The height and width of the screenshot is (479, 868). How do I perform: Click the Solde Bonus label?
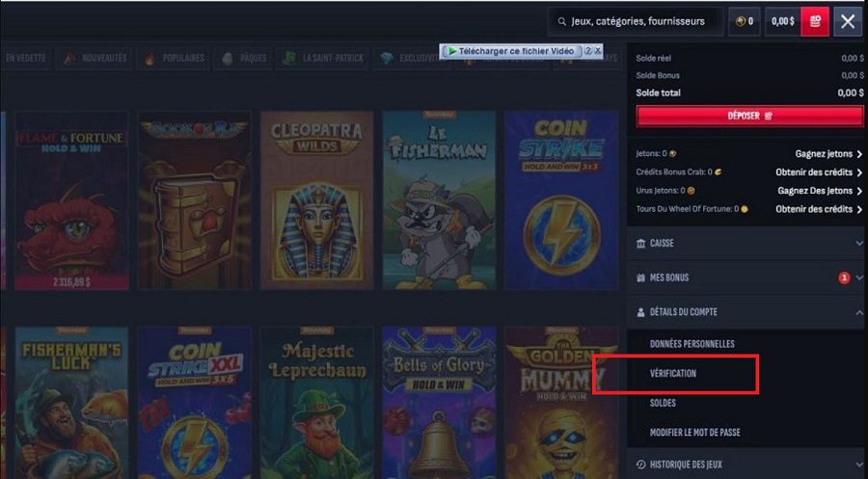pyautogui.click(x=658, y=75)
